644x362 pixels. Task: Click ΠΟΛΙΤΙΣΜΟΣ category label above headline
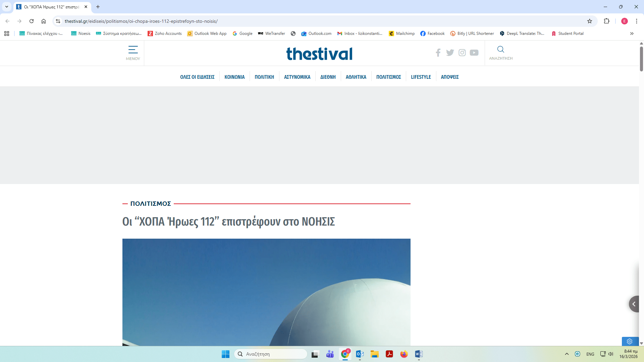(151, 203)
